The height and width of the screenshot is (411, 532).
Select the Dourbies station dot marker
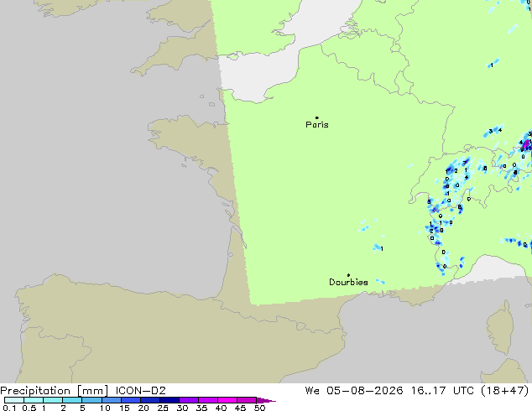tap(348, 275)
